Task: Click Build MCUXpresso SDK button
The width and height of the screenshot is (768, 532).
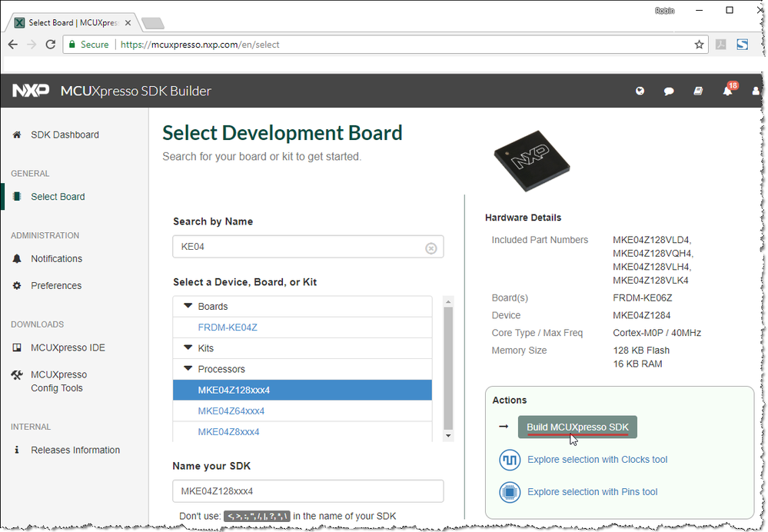Action: tap(577, 427)
